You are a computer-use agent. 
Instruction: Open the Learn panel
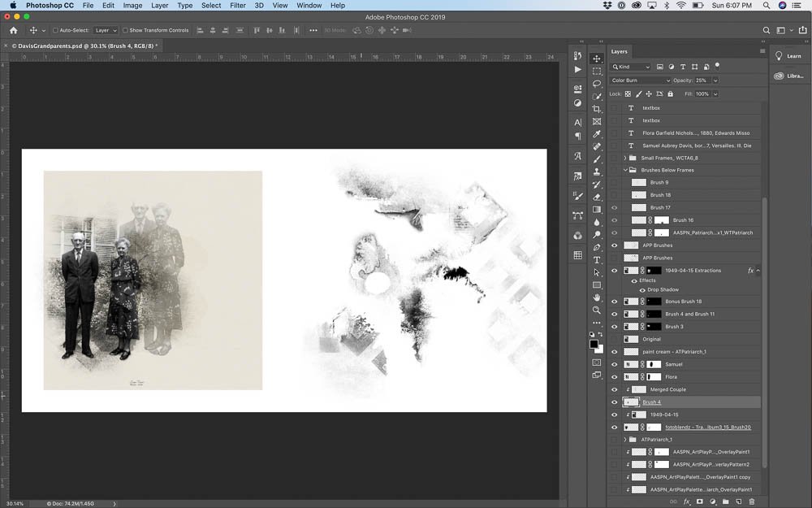click(x=788, y=56)
